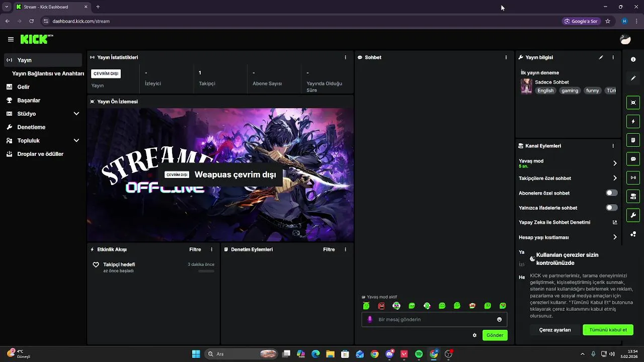This screenshot has width=644, height=362.
Task: Toggle the lightning bolt activity icon in sidebar
Action: tap(633, 121)
